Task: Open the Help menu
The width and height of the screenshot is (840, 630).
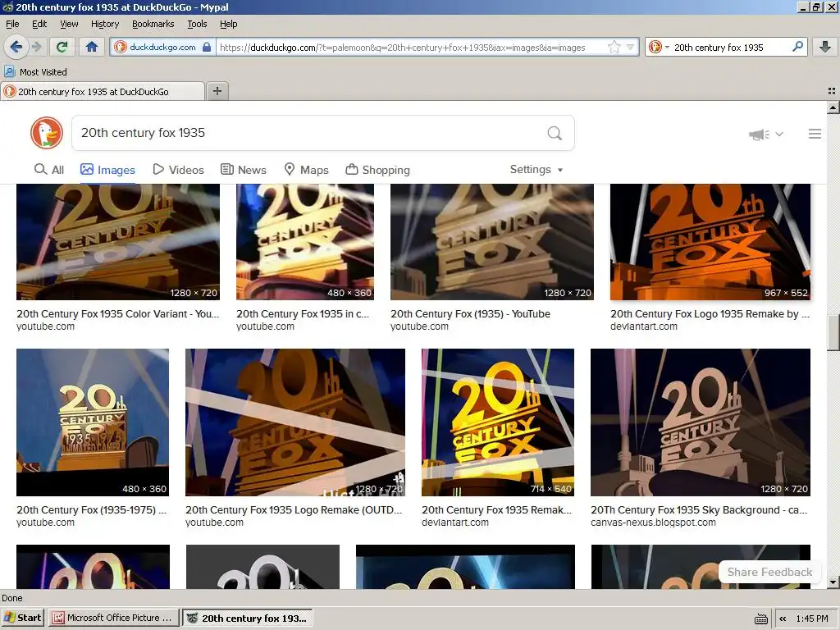Action: tap(228, 24)
